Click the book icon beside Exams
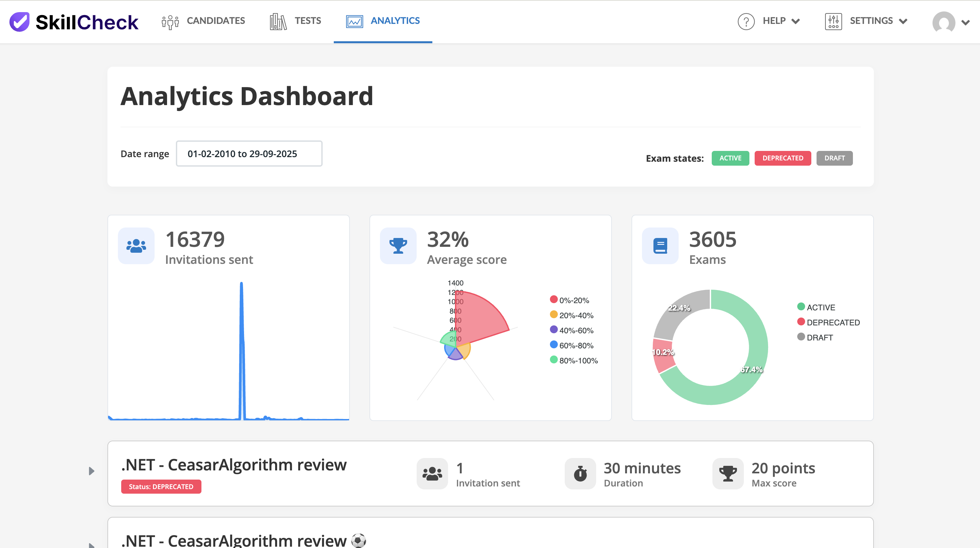The image size is (980, 548). tap(660, 246)
